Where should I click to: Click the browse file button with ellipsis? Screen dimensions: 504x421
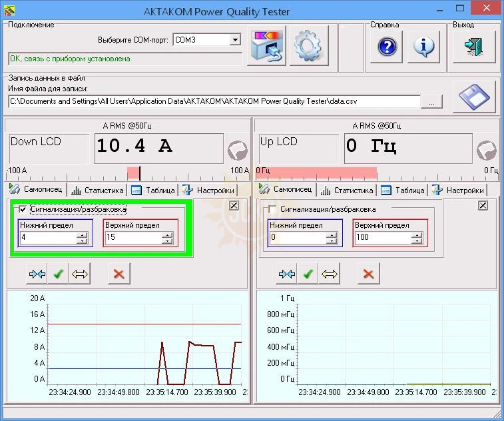(x=431, y=102)
